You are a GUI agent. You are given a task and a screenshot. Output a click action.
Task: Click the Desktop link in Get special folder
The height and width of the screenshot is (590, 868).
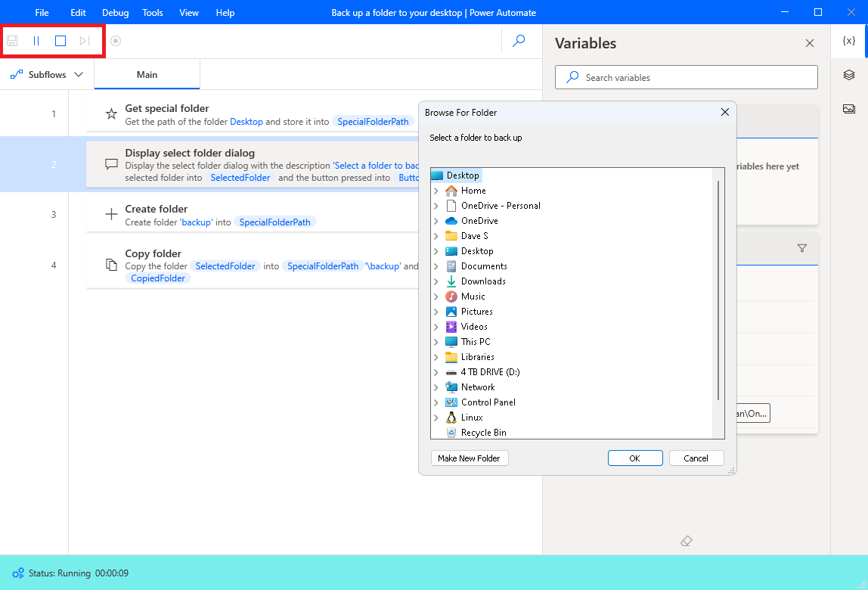point(246,122)
